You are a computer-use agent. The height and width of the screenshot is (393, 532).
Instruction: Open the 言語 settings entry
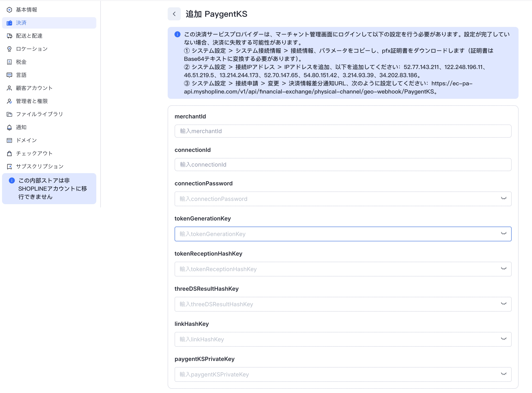(49, 75)
